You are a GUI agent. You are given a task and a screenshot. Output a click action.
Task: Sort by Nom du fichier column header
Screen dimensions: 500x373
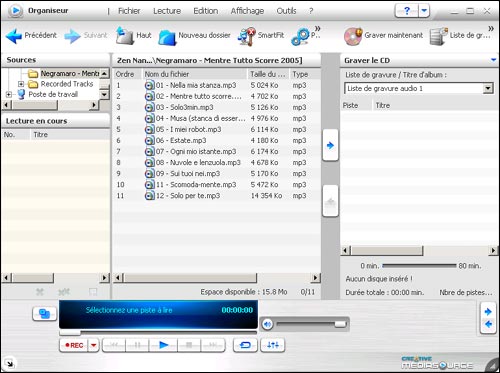[195, 74]
